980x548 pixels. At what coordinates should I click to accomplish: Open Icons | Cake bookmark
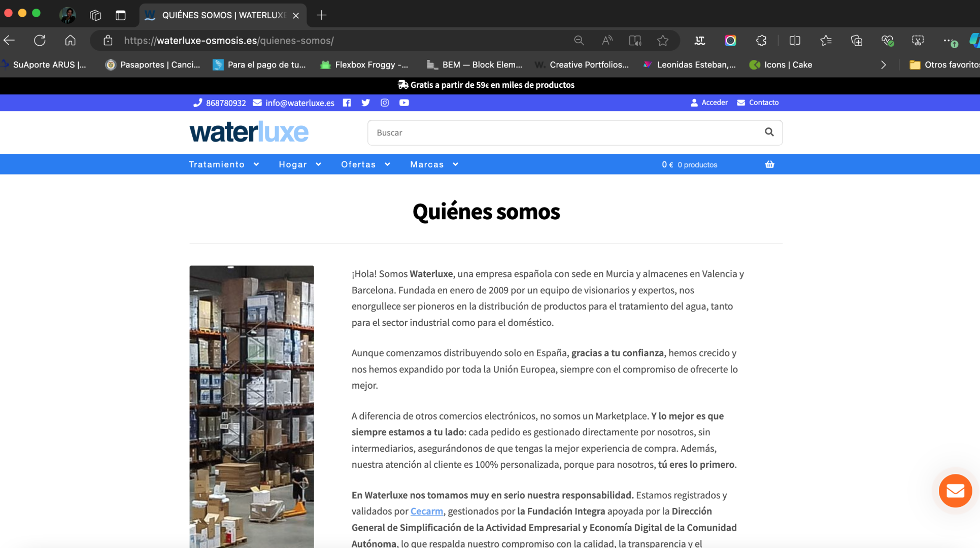(781, 65)
